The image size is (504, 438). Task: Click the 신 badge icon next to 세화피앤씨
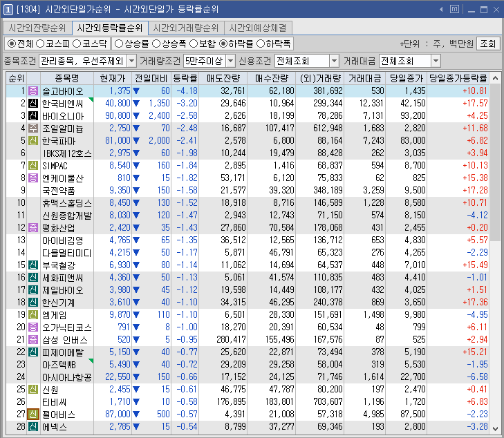pos(33,278)
